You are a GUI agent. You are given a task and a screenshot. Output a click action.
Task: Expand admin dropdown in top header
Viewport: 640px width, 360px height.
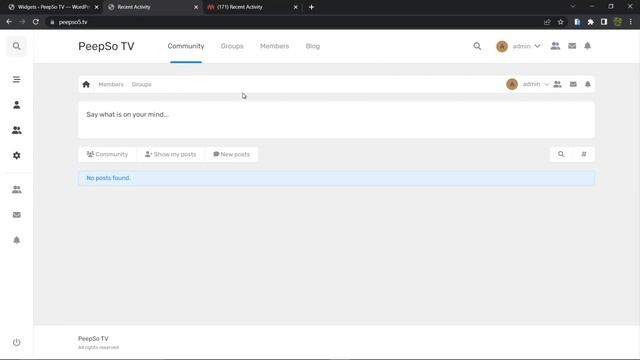pyautogui.click(x=537, y=46)
